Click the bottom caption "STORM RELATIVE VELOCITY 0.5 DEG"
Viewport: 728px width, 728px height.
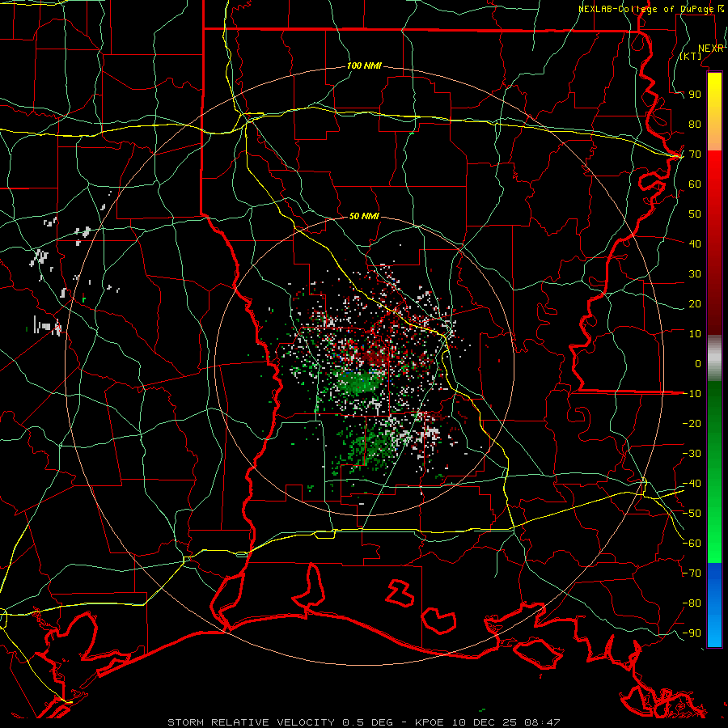tap(280, 722)
